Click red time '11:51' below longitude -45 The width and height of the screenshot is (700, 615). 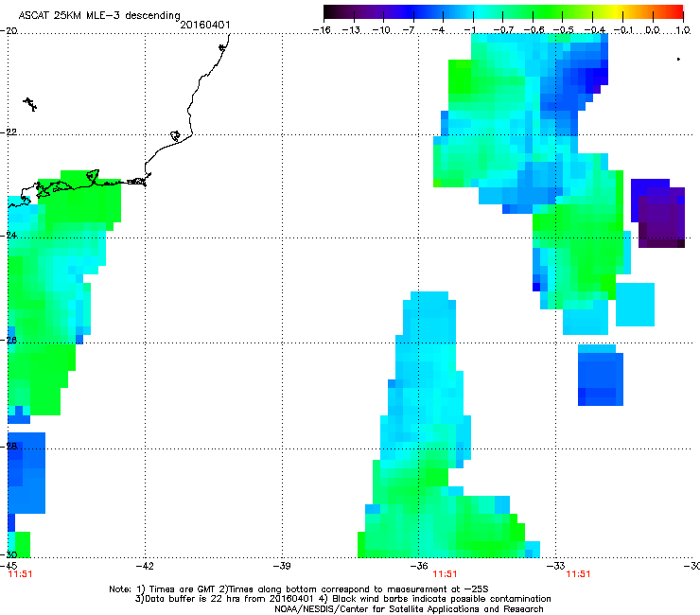(x=20, y=574)
